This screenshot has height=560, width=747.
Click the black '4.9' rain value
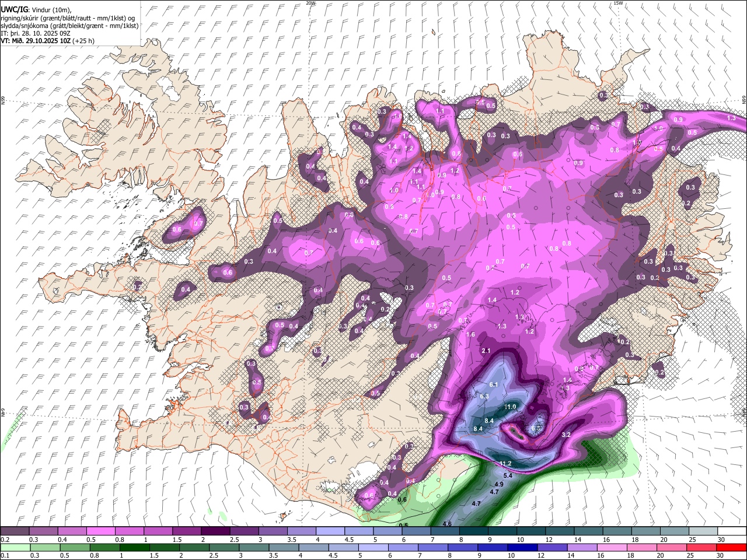(499, 484)
